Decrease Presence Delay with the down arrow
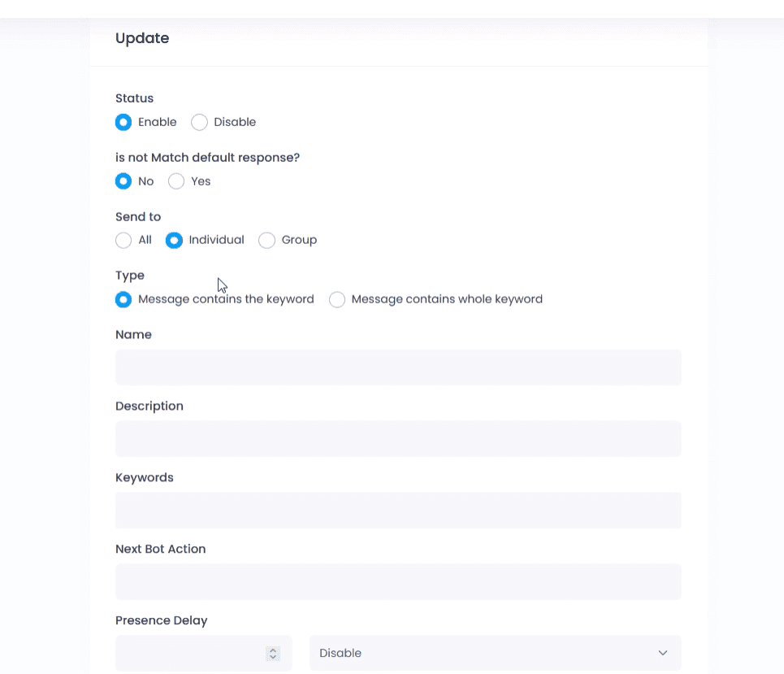Image resolution: width=784 pixels, height=674 pixels. coord(273,657)
